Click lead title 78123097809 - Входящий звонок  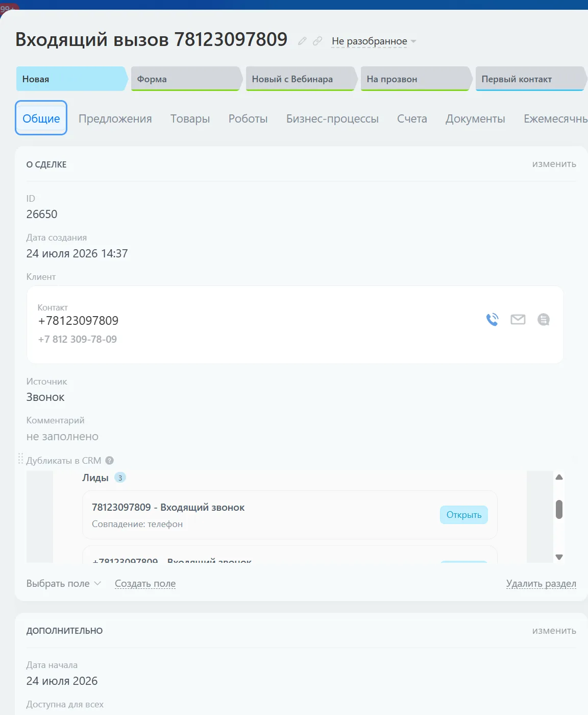click(168, 507)
